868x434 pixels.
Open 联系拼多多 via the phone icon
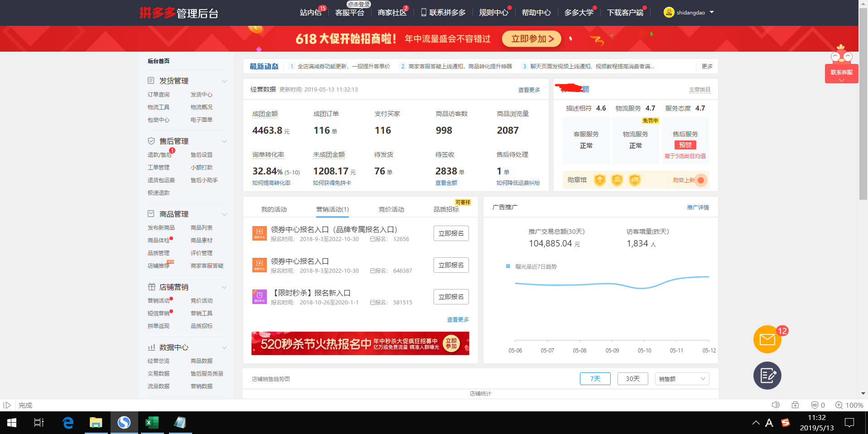[x=424, y=13]
